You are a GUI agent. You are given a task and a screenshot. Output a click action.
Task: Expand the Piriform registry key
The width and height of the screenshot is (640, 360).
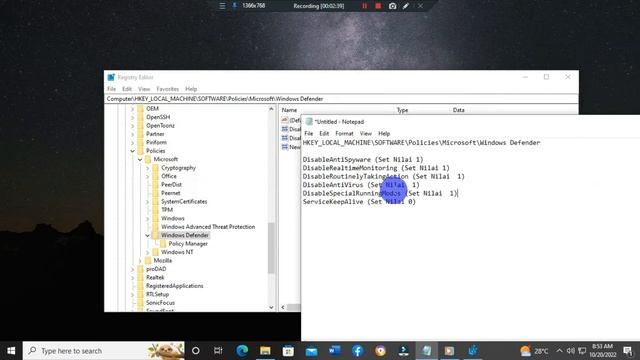coord(132,142)
